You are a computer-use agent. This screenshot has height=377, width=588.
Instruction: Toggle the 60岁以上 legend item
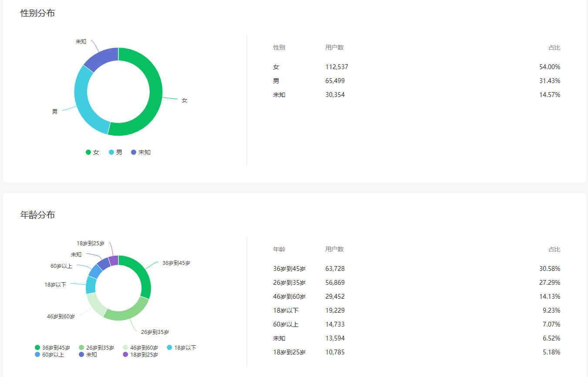(x=50, y=355)
